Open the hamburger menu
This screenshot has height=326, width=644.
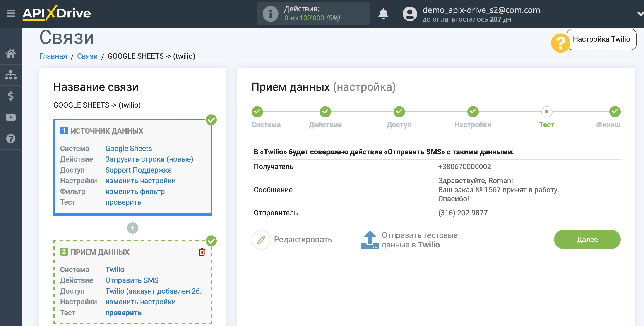point(10,13)
